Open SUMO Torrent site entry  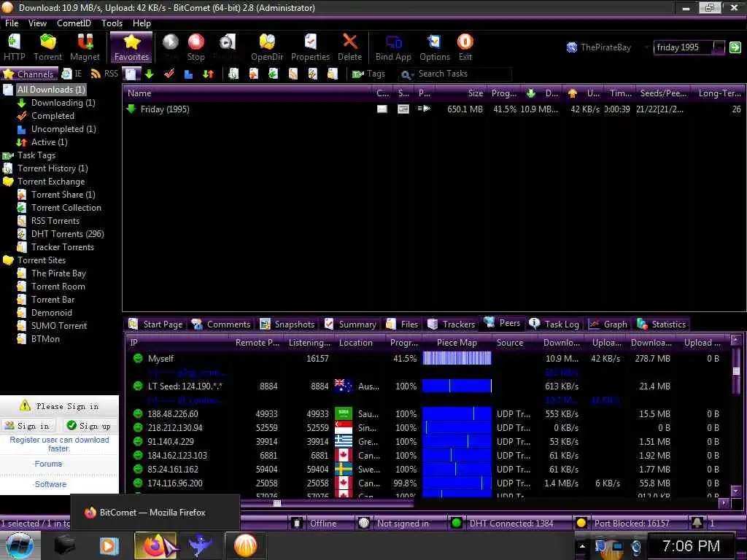[58, 326]
